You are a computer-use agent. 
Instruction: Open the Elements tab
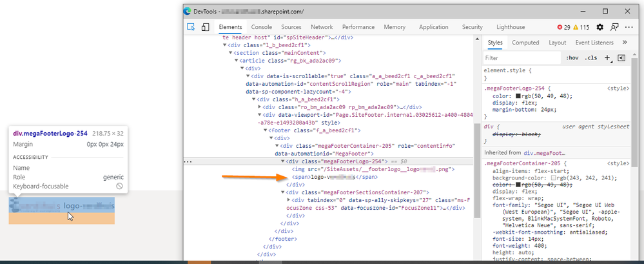coord(230,27)
